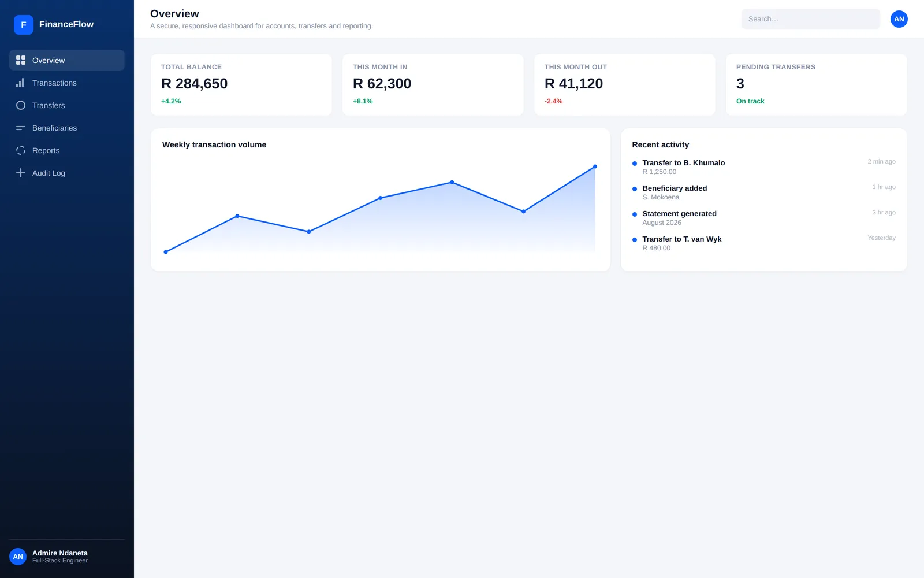Screen dimensions: 924x578
Task: Click the last data point on weekly chart
Action: pyautogui.click(x=595, y=166)
